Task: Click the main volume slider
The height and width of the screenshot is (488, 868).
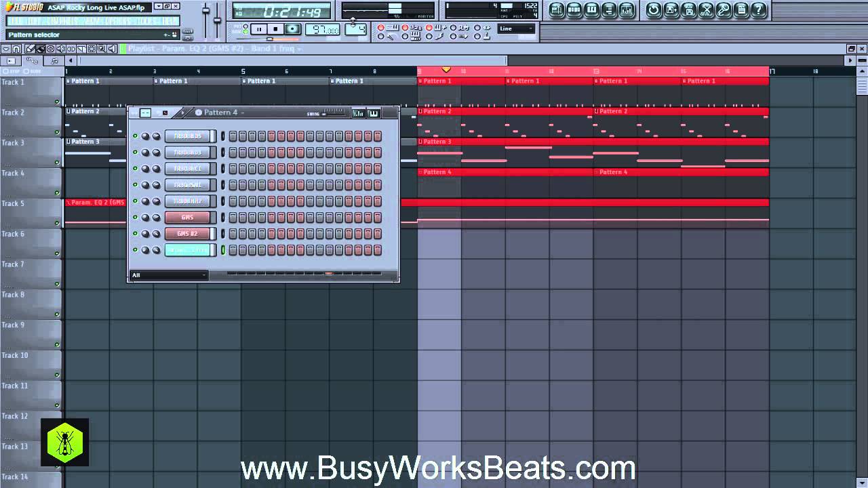Action: pos(206,20)
